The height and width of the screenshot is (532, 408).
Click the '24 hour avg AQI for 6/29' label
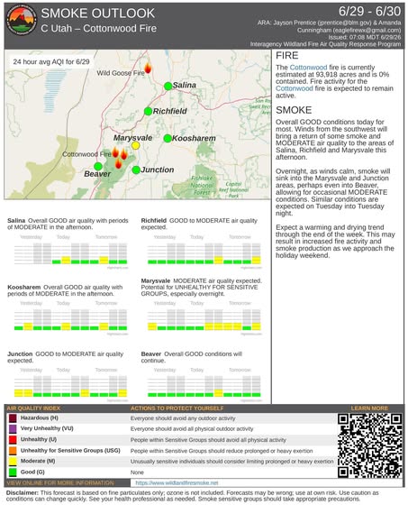[x=51, y=61]
